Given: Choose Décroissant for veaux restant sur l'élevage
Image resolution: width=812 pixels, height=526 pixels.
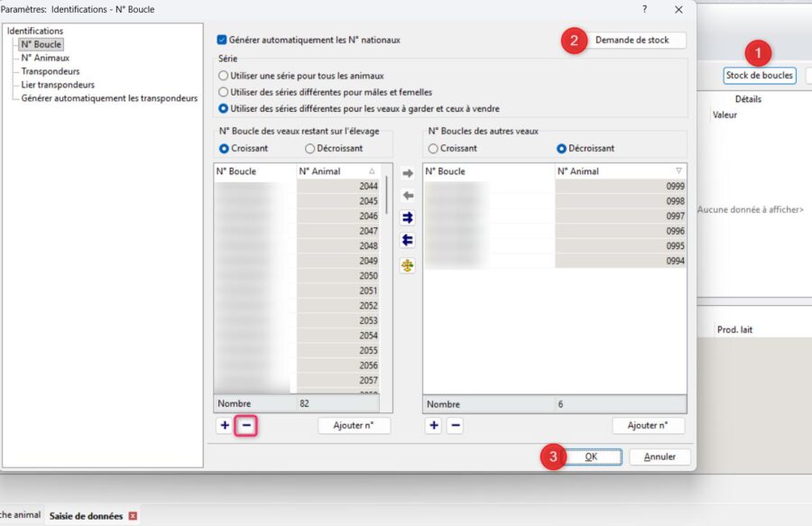Looking at the screenshot, I should tap(310, 148).
